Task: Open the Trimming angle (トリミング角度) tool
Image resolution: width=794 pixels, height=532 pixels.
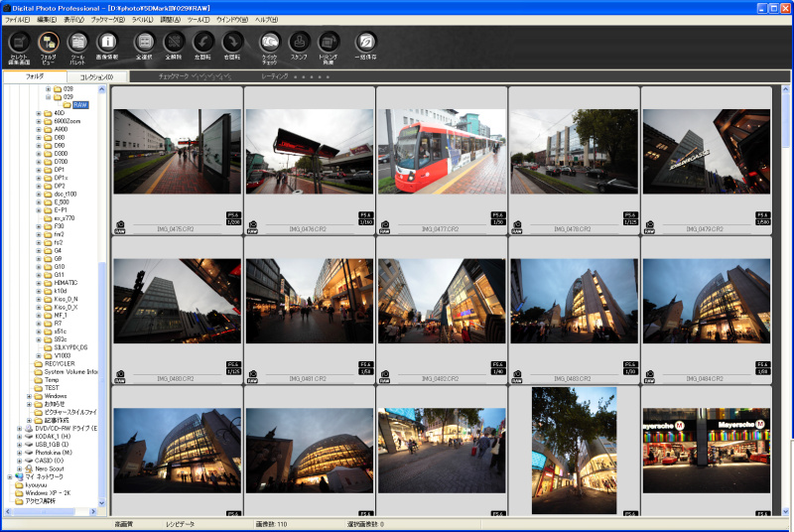Action: pos(329,43)
